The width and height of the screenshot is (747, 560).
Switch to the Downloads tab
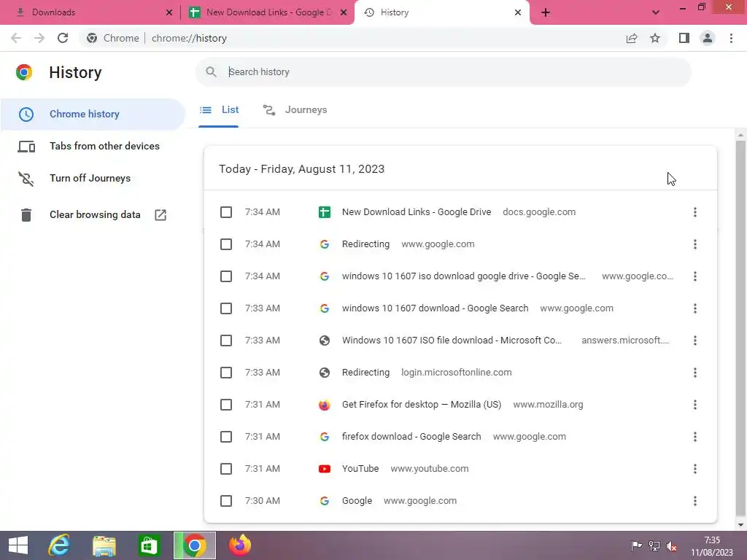point(90,12)
